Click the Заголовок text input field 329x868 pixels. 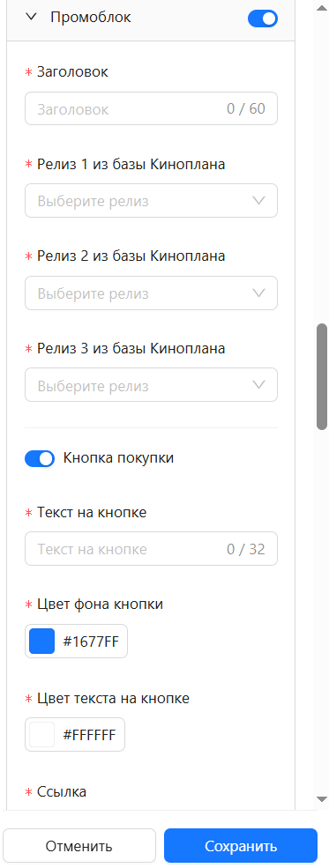[x=151, y=108]
